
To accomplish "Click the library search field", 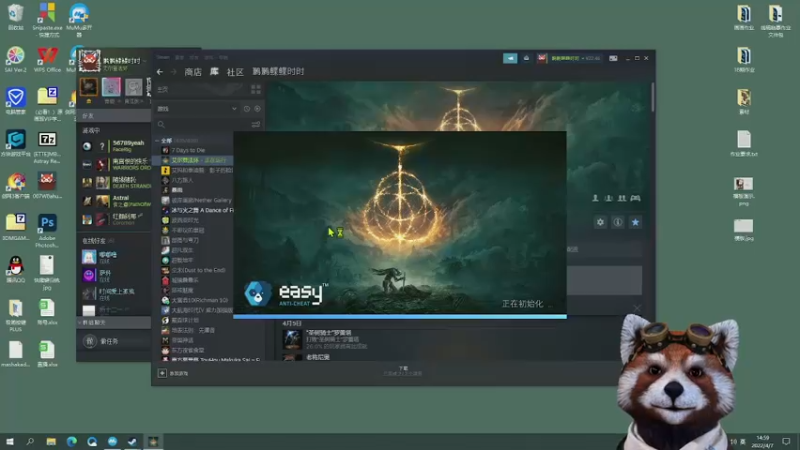I will click(x=203, y=124).
